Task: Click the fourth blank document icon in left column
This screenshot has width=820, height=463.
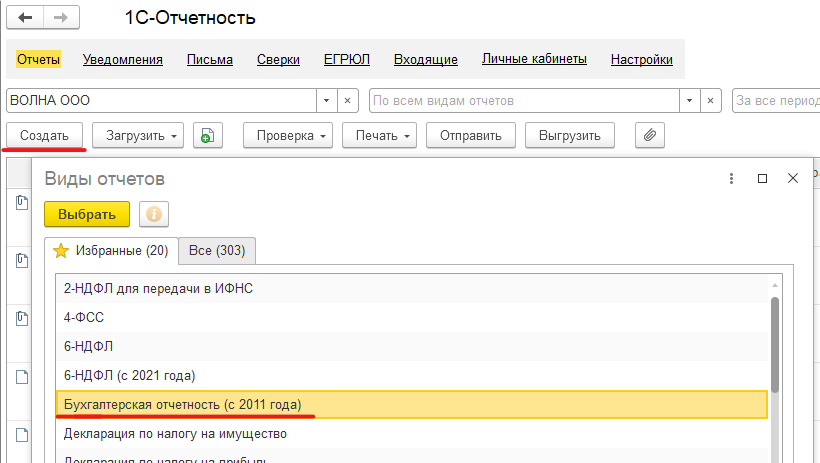Action: (21, 377)
